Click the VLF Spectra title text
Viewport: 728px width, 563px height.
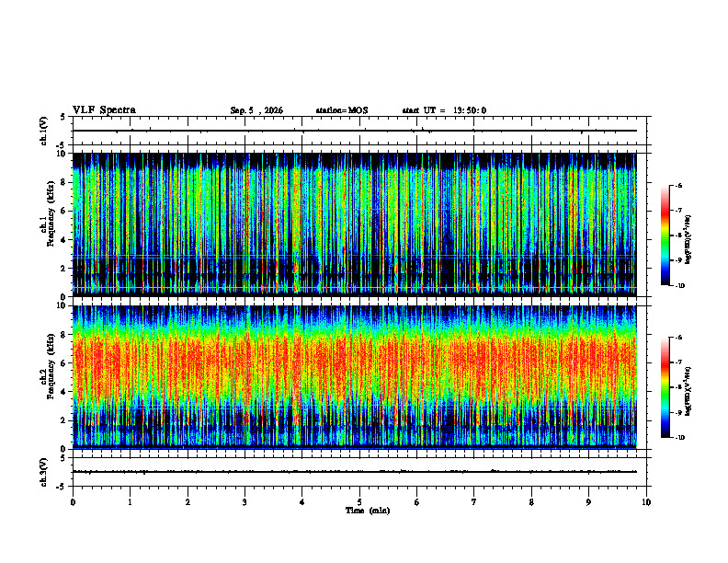tap(104, 110)
